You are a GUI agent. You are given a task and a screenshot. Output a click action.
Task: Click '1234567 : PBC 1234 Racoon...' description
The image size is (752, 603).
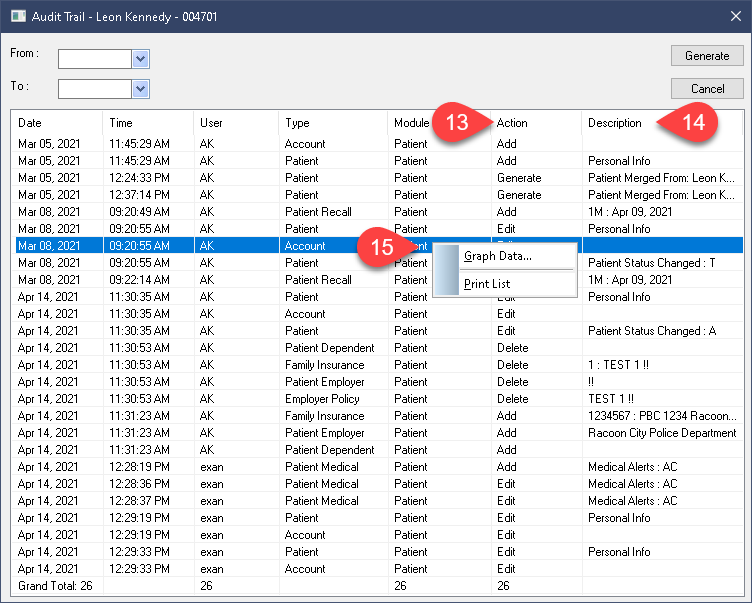662,416
